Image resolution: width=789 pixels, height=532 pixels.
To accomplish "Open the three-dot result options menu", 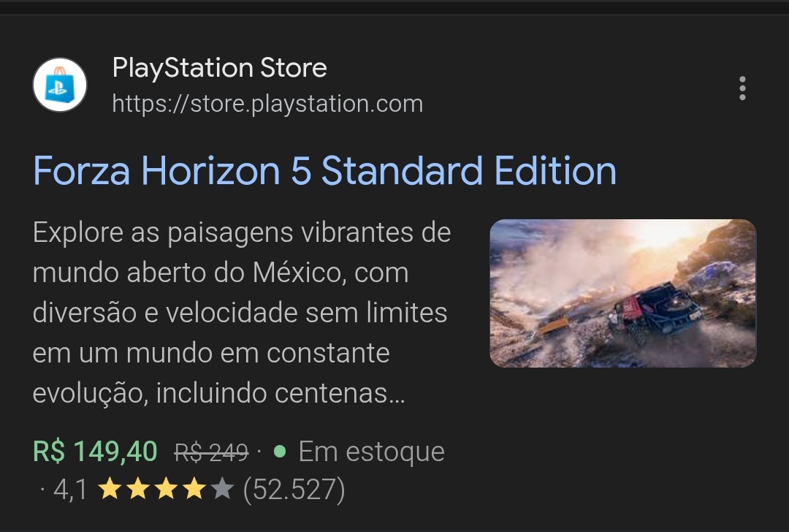I will (742, 88).
